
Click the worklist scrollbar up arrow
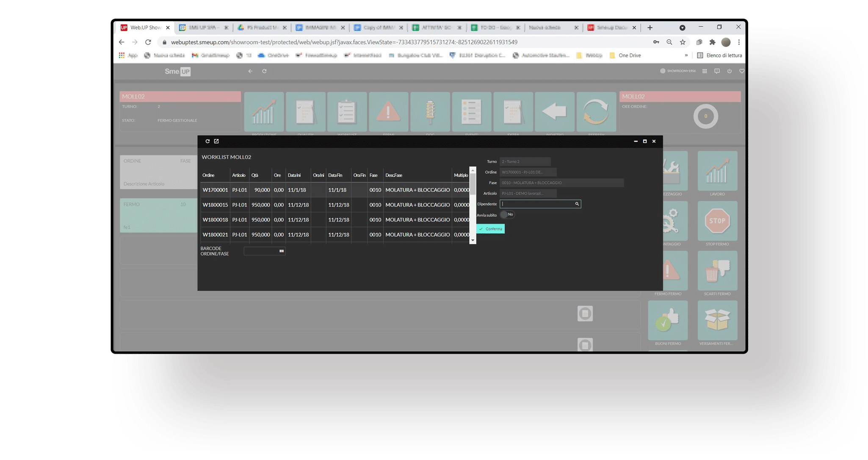pos(473,170)
